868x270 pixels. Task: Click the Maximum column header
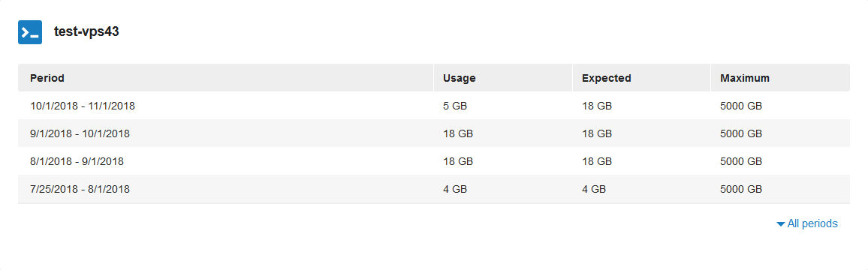[745, 78]
